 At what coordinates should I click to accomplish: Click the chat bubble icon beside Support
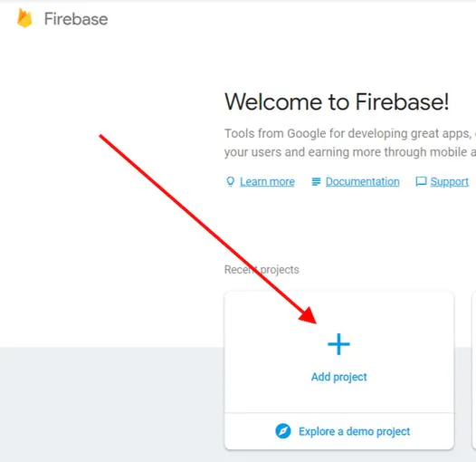tap(421, 181)
